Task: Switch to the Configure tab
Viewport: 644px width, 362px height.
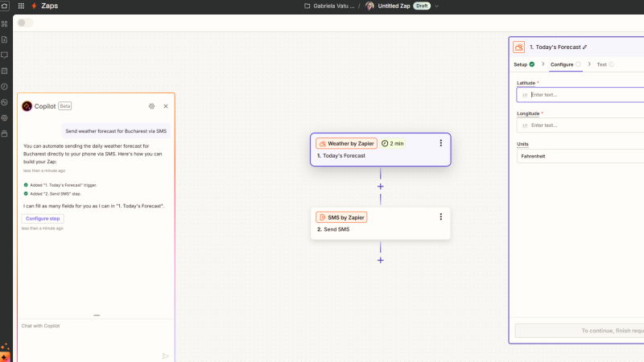Action: [566, 64]
